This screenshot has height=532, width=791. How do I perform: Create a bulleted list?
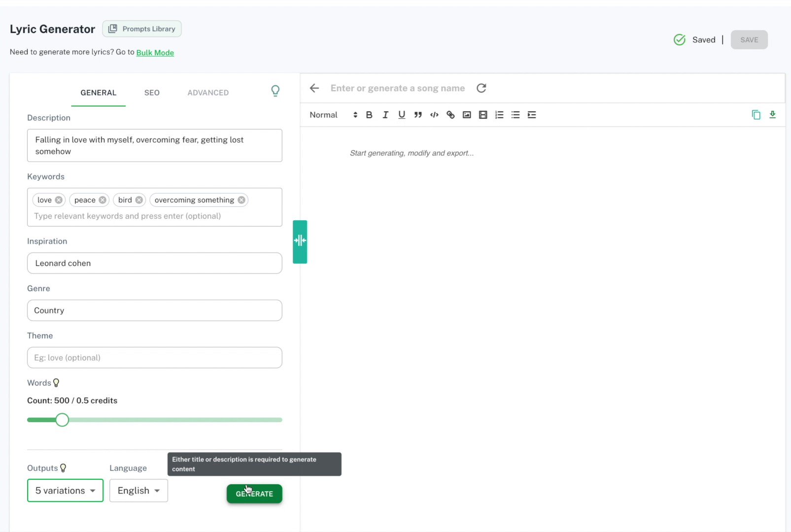[x=516, y=115]
